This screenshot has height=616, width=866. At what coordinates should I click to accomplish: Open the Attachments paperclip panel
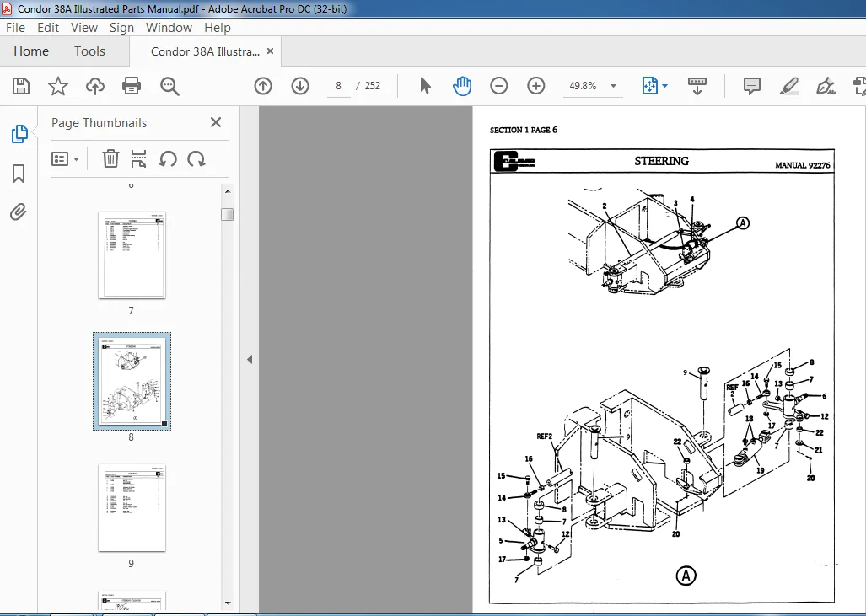pos(19,212)
